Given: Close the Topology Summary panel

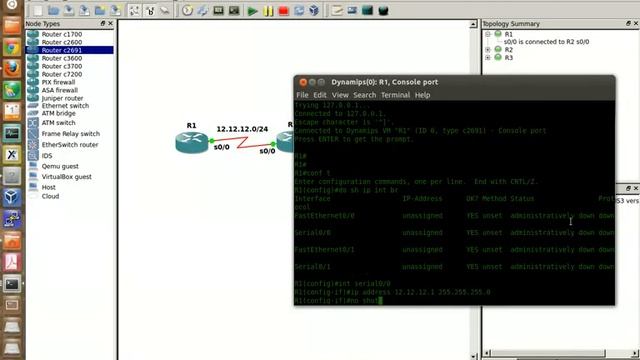Looking at the screenshot, I should point(636,24).
